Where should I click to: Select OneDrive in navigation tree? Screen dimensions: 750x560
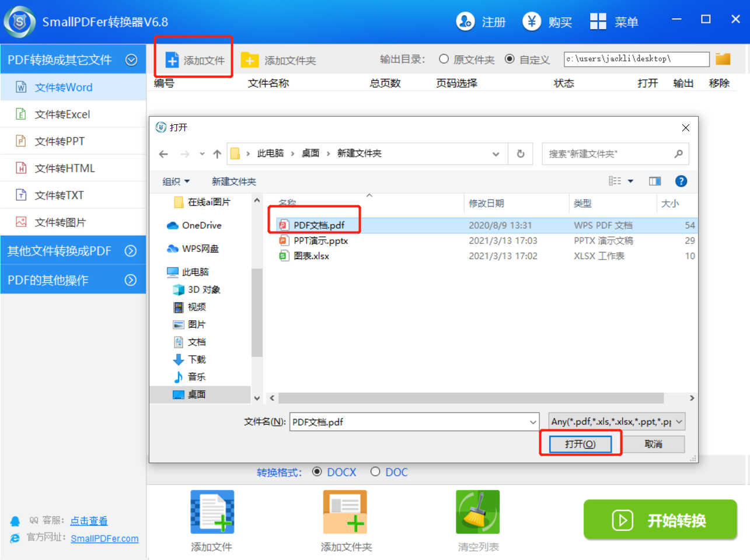tap(201, 225)
